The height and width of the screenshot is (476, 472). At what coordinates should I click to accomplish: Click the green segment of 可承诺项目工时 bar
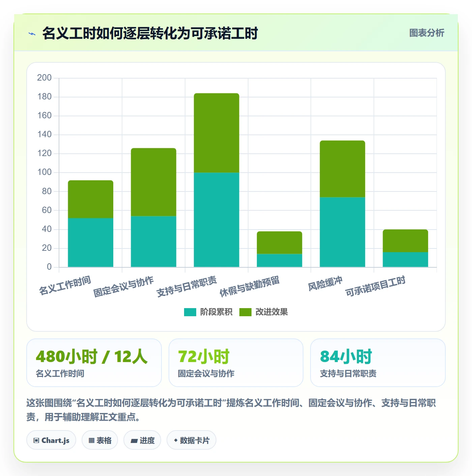coord(405,241)
